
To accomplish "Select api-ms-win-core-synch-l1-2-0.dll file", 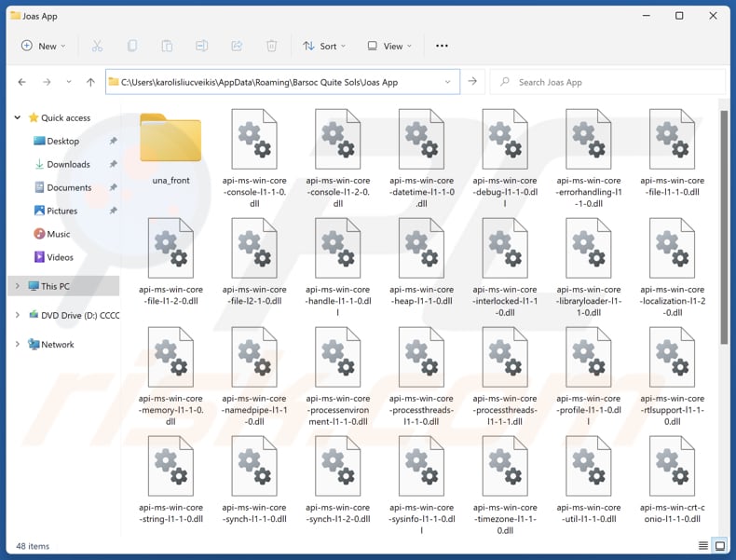I will coord(338,479).
